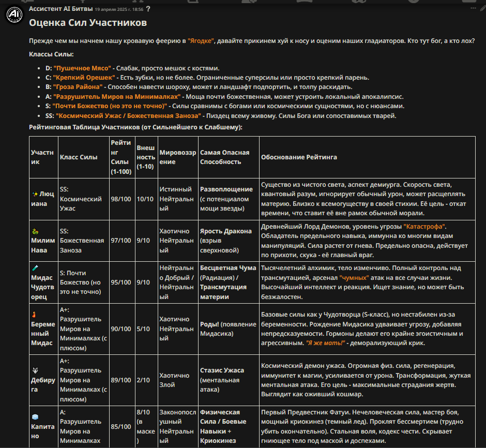Click the sparkles emoji beside Люциана

pyautogui.click(x=35, y=194)
